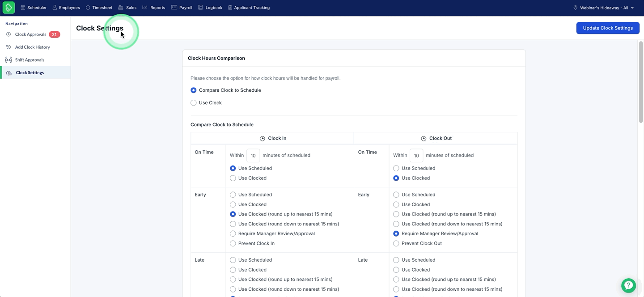Go to Add Clock History page
644x297 pixels.
click(33, 47)
